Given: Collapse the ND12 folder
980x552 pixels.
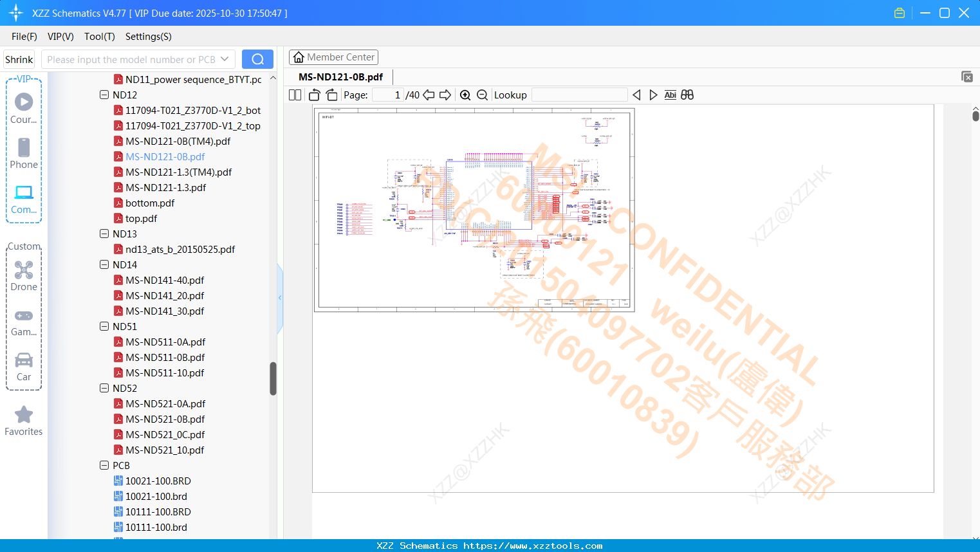Looking at the screenshot, I should [x=104, y=95].
